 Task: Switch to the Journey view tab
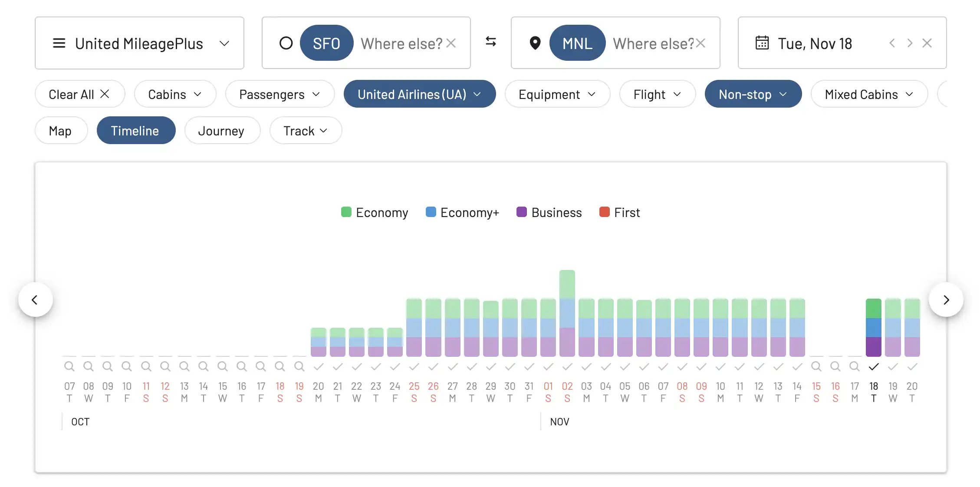pyautogui.click(x=222, y=131)
